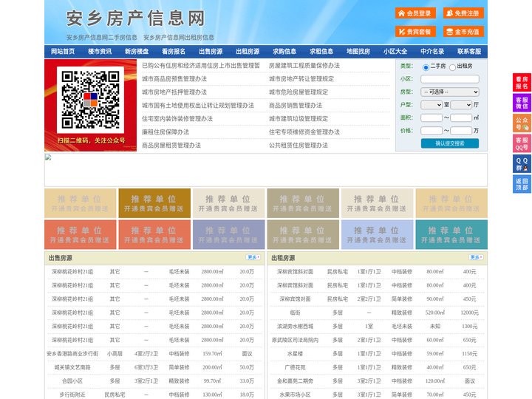
Task: Open the 滨湖旁水榭西城 rental listing
Action: (295, 327)
